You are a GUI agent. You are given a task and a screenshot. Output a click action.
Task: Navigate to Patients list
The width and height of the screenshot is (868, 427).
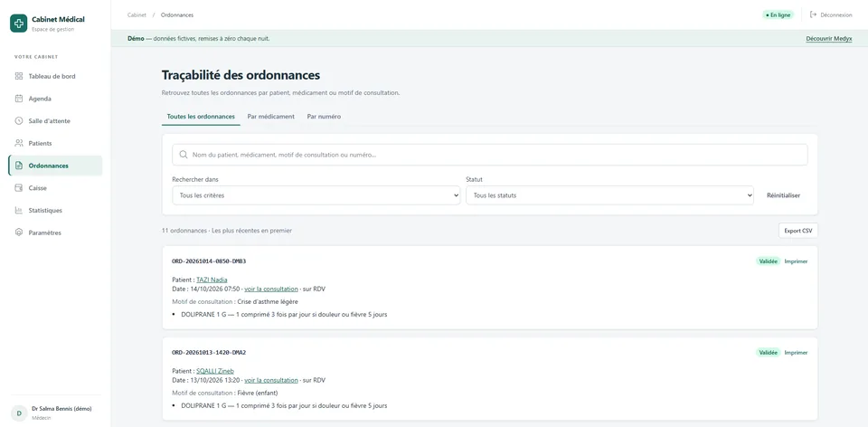click(55, 143)
